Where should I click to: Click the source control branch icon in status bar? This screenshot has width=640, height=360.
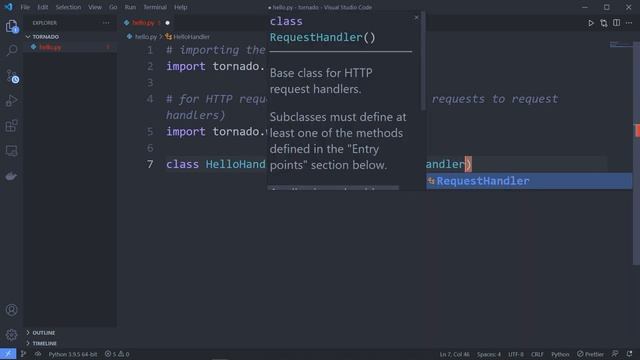23,354
